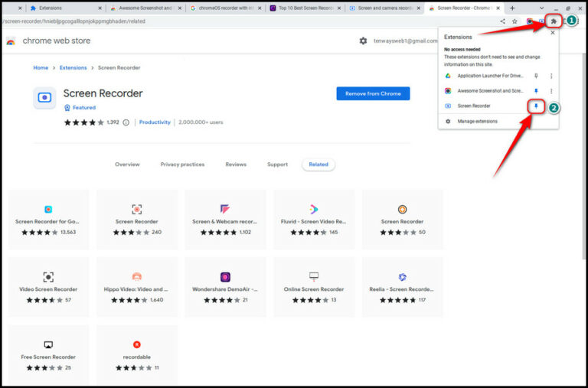This screenshot has width=588, height=388.
Task: Pin Application Launcher For Drive extension
Action: point(536,76)
